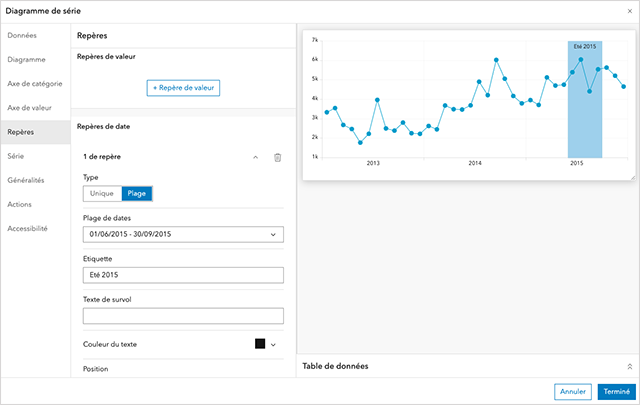The image size is (640, 405).
Task: Switch to the Diagramme tab
Action: [36, 60]
